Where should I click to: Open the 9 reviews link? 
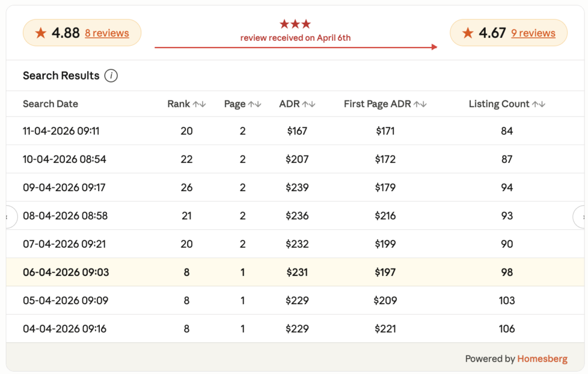click(533, 33)
